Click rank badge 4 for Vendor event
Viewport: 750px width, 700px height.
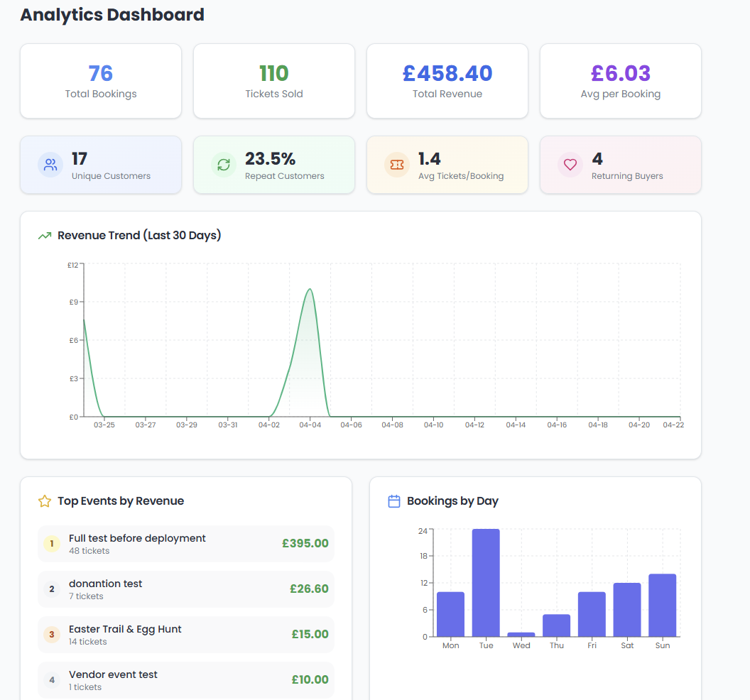pyautogui.click(x=52, y=680)
